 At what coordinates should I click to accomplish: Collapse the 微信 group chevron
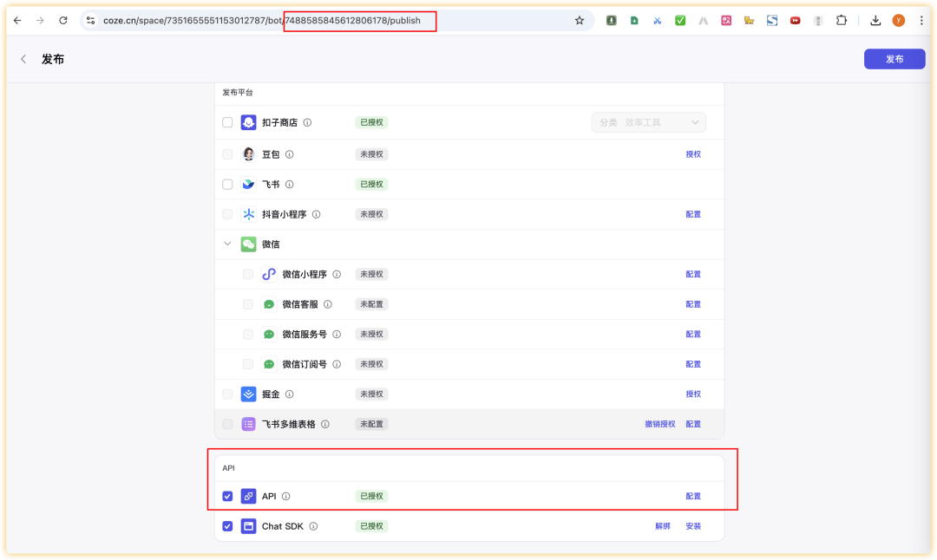pos(227,244)
